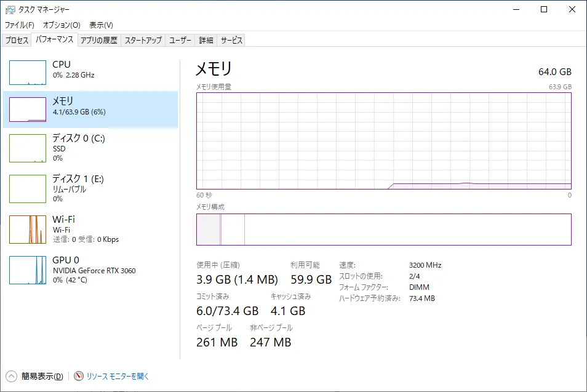Switch to the ユーザー tab
The image size is (587, 392).
pyautogui.click(x=180, y=39)
